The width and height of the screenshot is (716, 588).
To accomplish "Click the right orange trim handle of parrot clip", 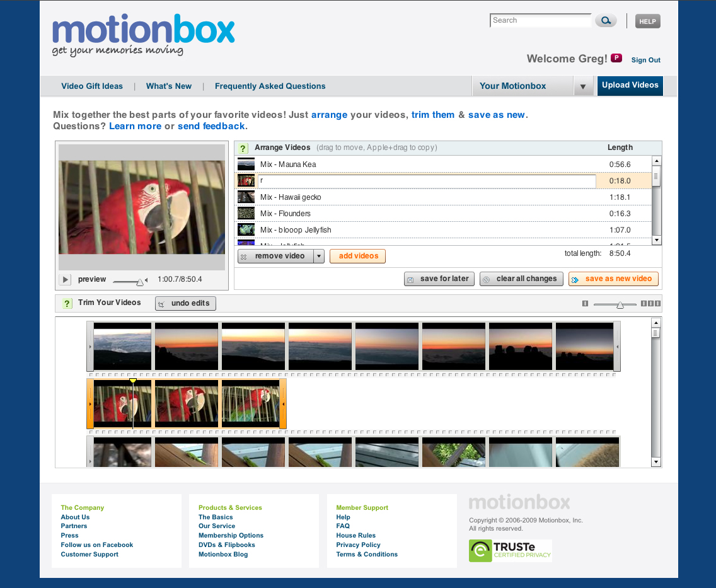I will click(x=283, y=404).
